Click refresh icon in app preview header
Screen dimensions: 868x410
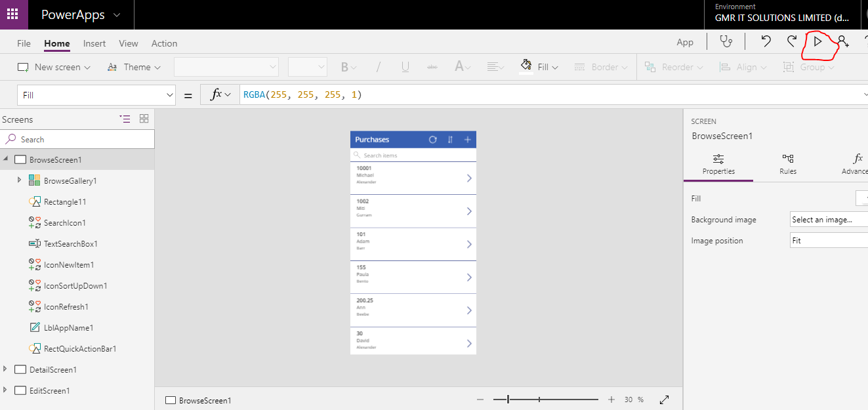(432, 139)
